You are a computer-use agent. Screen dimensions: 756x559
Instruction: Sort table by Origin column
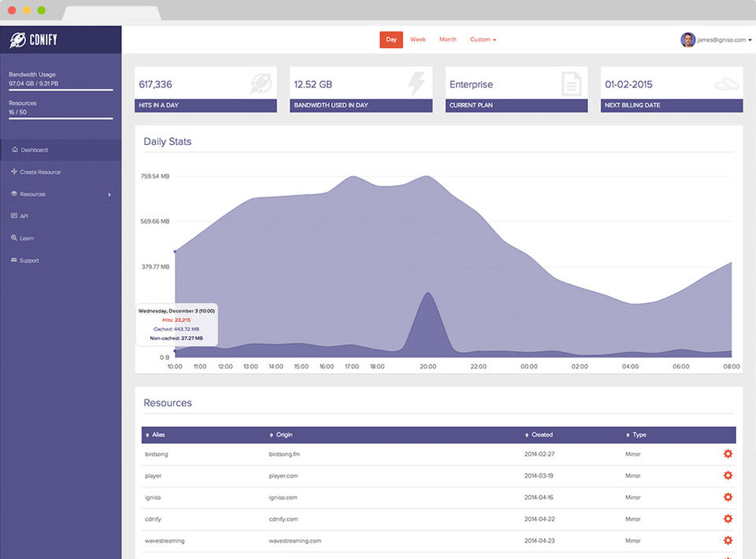coord(281,435)
